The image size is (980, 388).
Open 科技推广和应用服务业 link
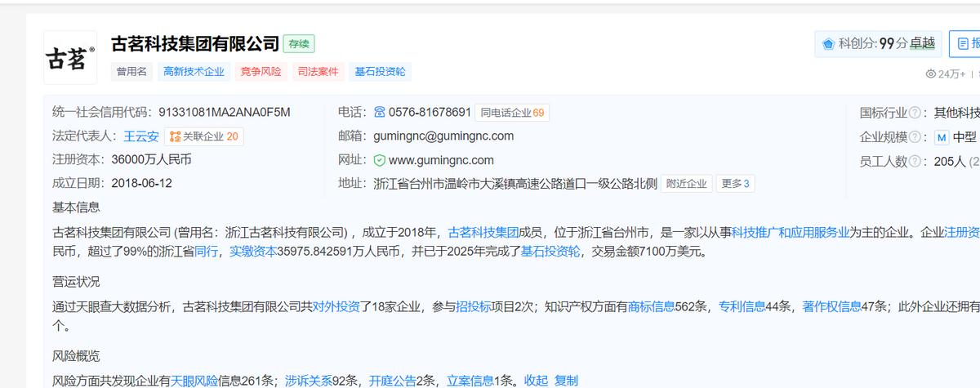[x=790, y=232]
